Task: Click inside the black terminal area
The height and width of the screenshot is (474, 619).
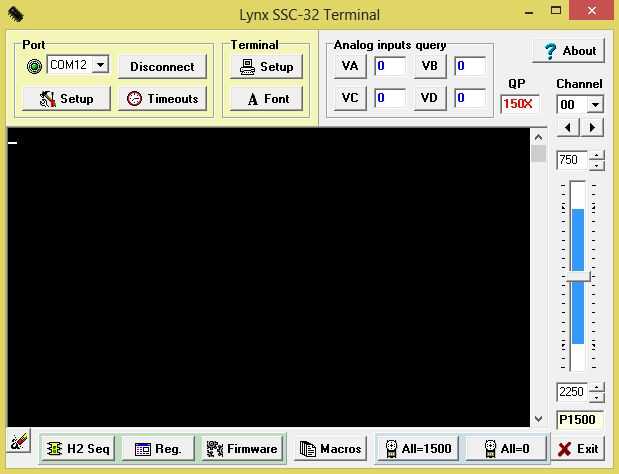Action: click(268, 277)
